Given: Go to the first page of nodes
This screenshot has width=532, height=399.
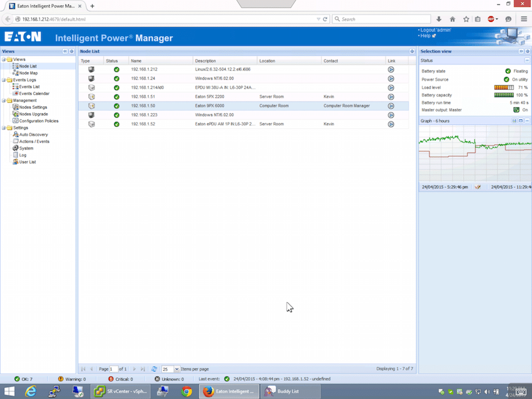Looking at the screenshot, I should coord(83,369).
